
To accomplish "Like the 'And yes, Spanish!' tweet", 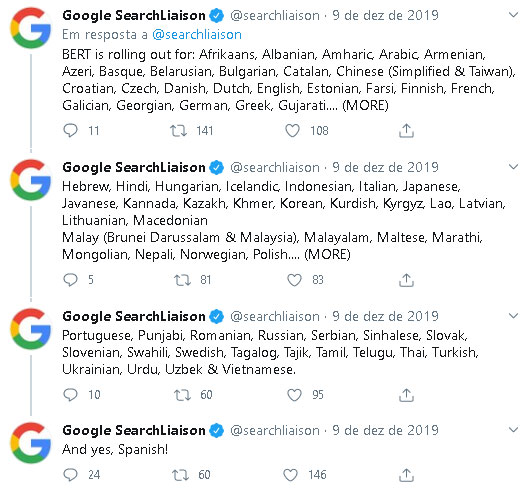I will point(290,475).
